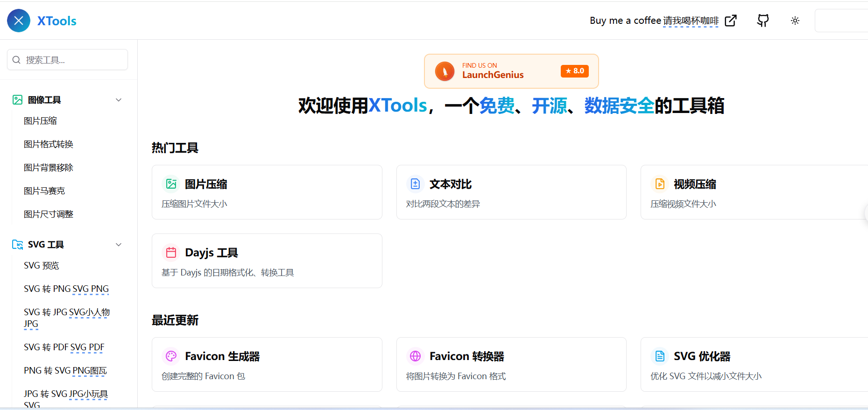
Task: Open SVG 预览 in the sidebar
Action: coord(42,266)
